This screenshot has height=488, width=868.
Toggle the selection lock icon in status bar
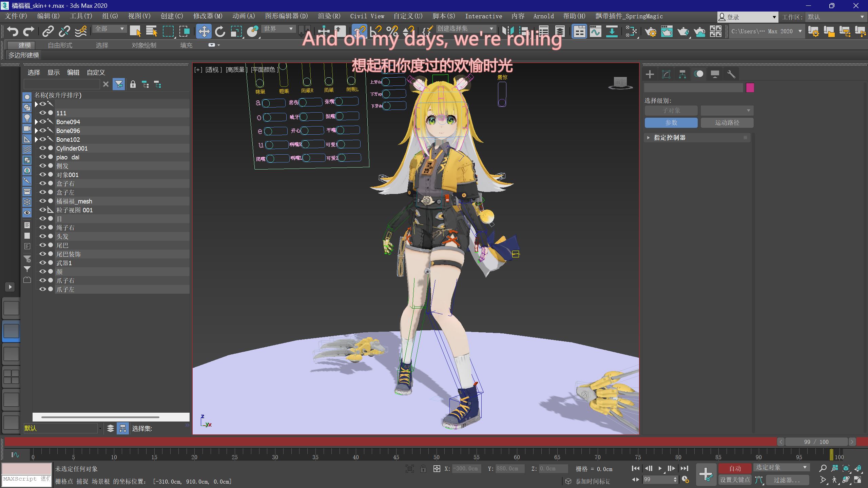click(423, 469)
